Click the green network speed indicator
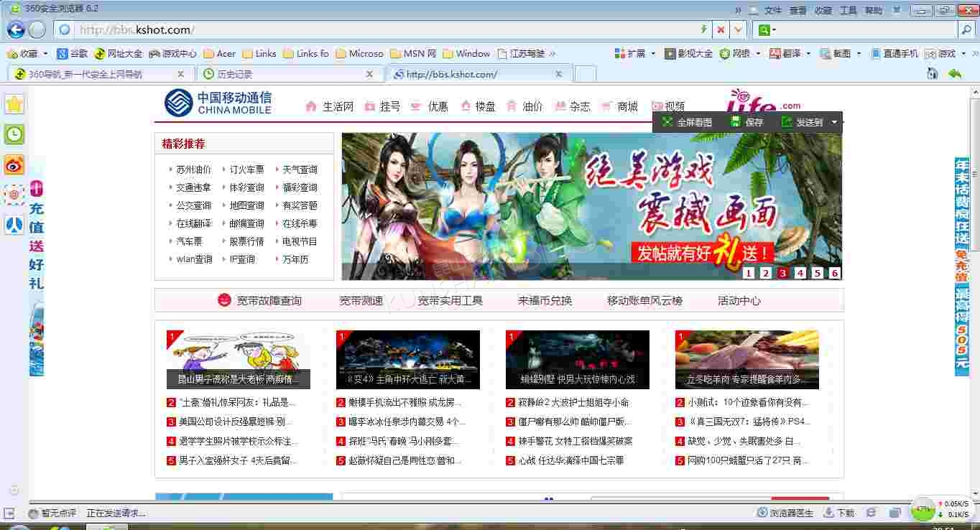 coord(923,509)
